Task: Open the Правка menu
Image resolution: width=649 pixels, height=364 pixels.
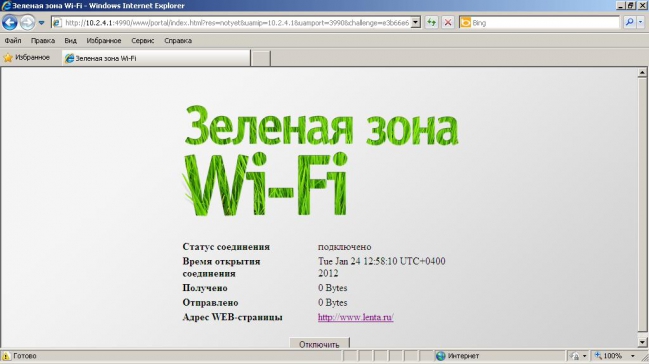Action: (x=43, y=41)
